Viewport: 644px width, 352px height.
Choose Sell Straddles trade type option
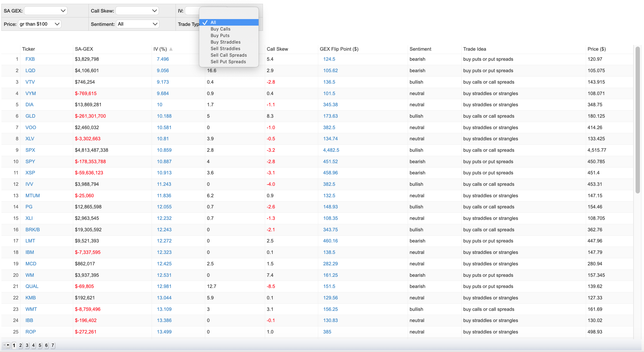229,48
